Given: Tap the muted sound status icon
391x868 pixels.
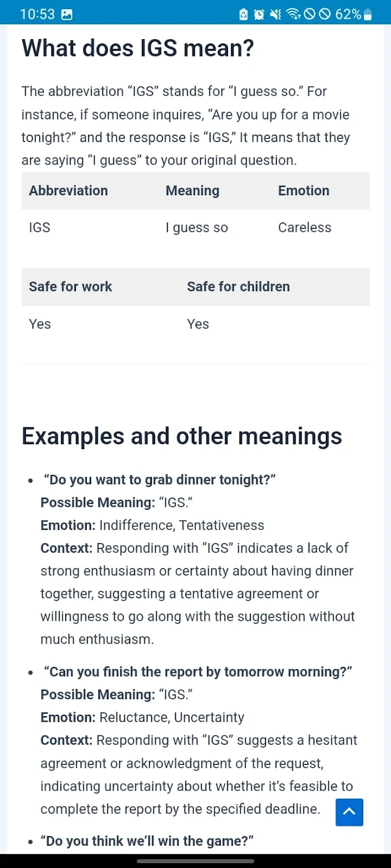Looking at the screenshot, I should coord(276,14).
